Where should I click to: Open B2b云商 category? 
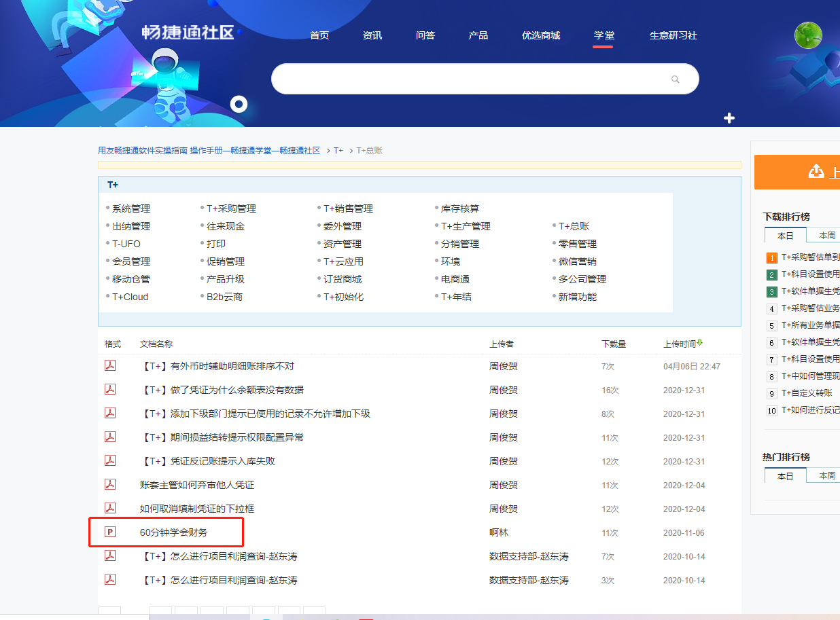(225, 297)
